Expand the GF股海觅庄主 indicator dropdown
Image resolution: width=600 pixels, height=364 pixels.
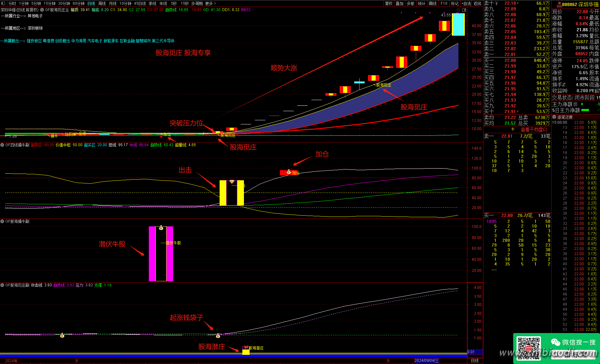pos(42,10)
